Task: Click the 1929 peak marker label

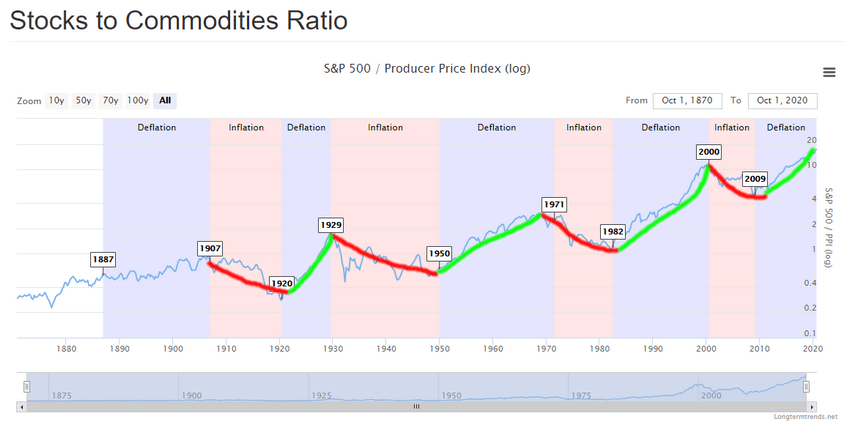Action: (331, 225)
